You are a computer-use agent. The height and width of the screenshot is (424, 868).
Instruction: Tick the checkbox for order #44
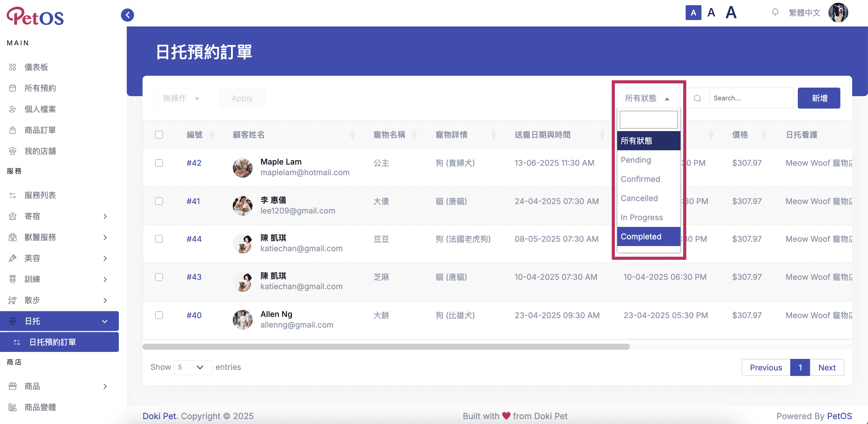point(159,239)
